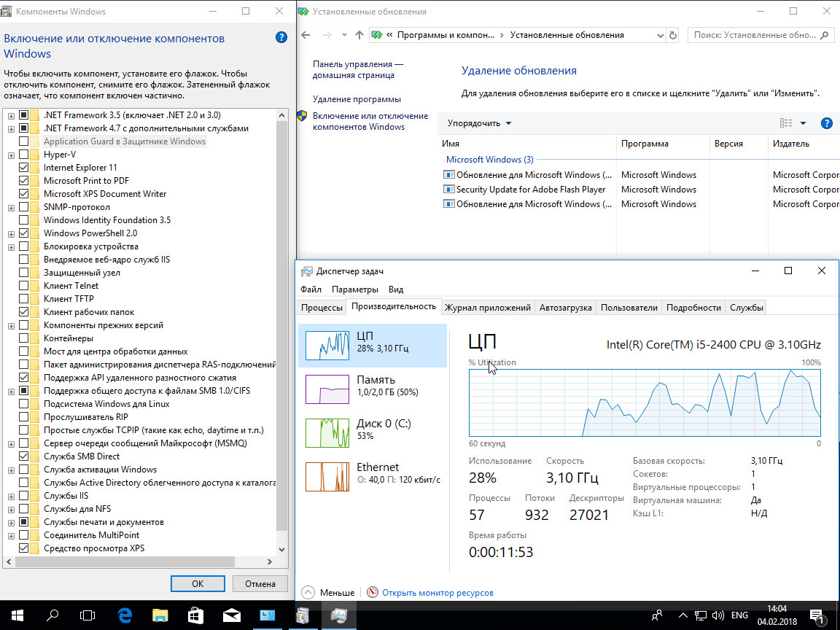Click the ОК button in Windows Features
The height and width of the screenshot is (630, 840).
[198, 583]
